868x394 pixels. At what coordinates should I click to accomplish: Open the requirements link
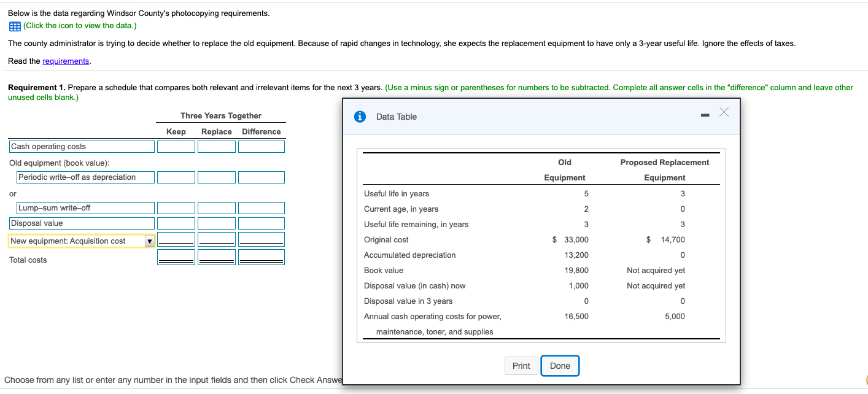pos(66,61)
